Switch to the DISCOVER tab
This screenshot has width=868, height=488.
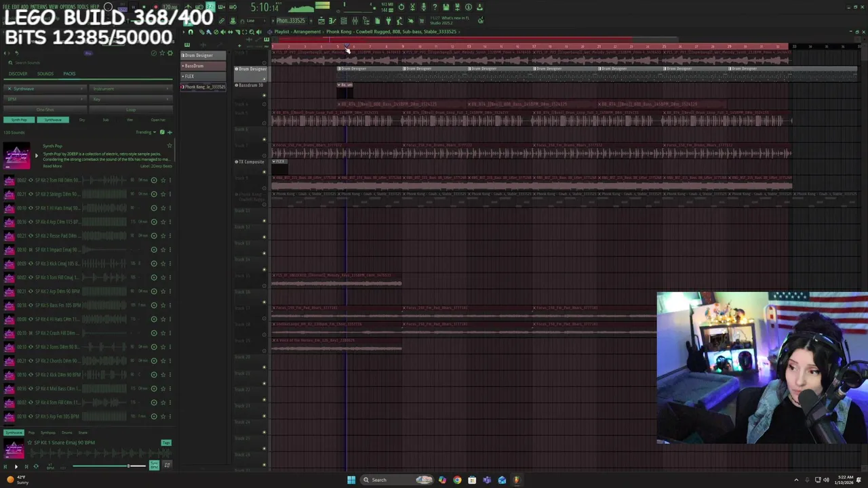[18, 74]
